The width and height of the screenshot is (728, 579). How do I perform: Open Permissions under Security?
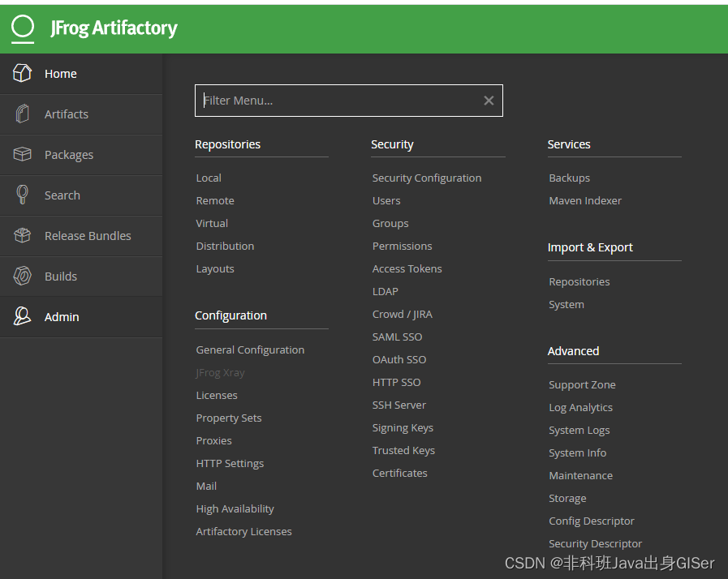point(402,247)
